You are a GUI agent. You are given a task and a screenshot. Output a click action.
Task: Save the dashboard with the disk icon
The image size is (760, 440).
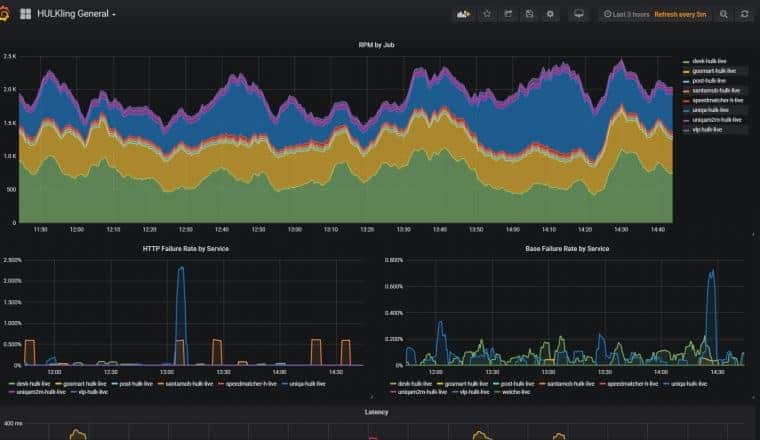click(529, 14)
